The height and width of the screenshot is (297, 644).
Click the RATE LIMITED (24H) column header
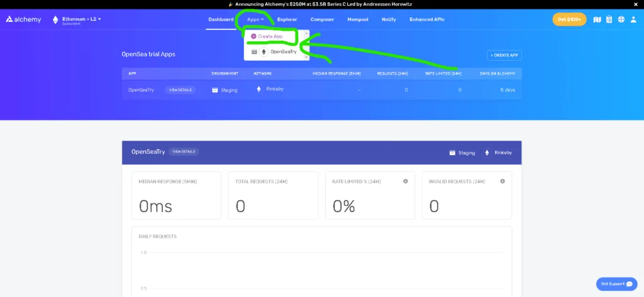click(x=443, y=73)
